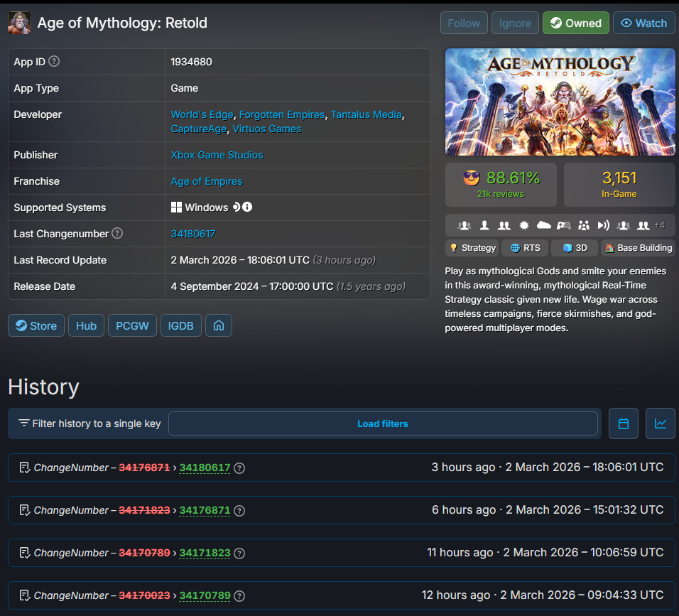This screenshot has height=616, width=679.
Task: Click help icon beside changenumber 34176871
Action: click(239, 511)
